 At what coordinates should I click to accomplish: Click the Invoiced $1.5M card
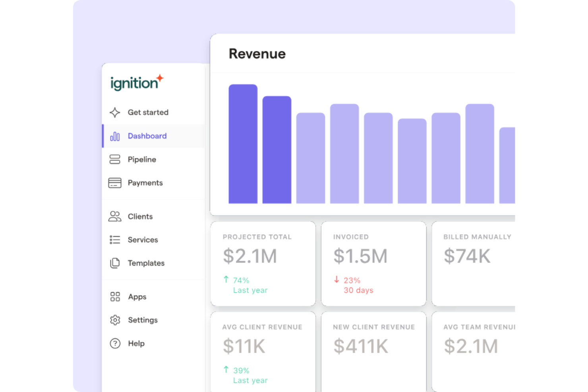[373, 264]
